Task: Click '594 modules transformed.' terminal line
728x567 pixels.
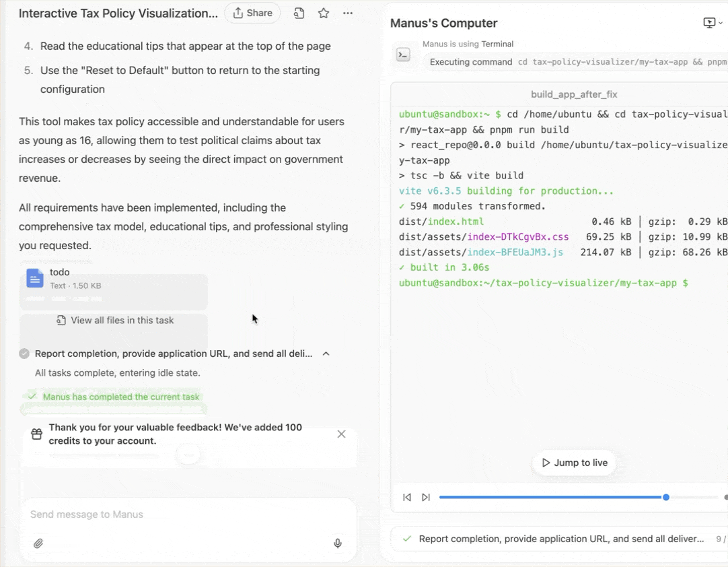Action: coord(472,206)
